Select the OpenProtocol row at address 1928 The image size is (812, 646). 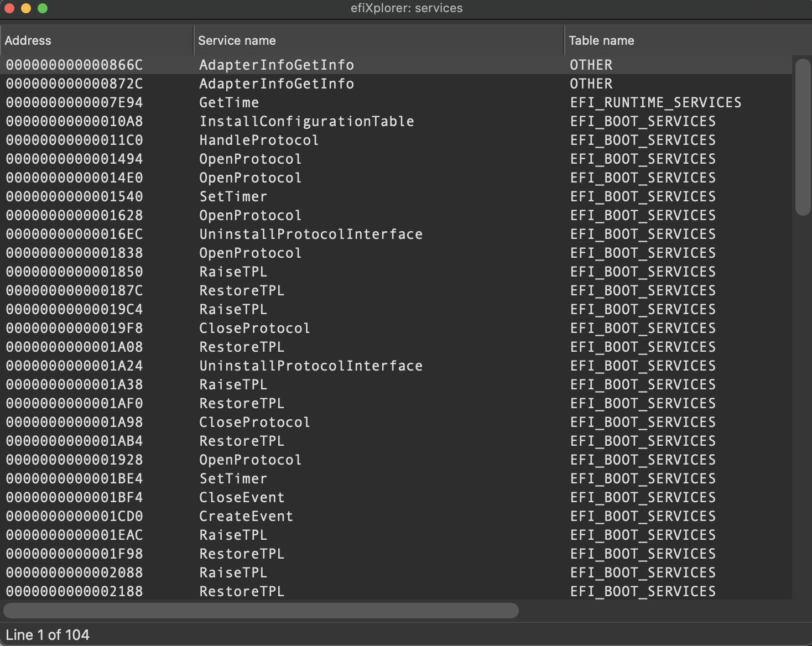(250, 460)
